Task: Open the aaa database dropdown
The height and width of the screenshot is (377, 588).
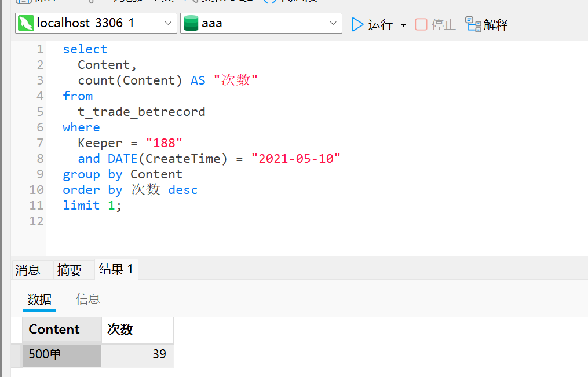Action: point(261,23)
